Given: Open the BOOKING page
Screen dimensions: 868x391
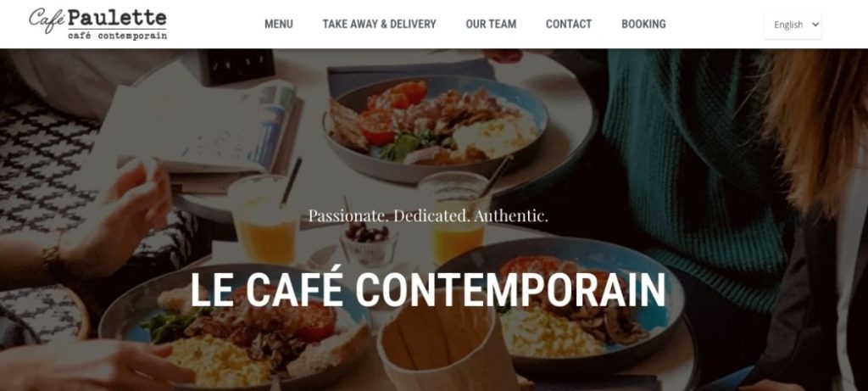Looking at the screenshot, I should (643, 24).
